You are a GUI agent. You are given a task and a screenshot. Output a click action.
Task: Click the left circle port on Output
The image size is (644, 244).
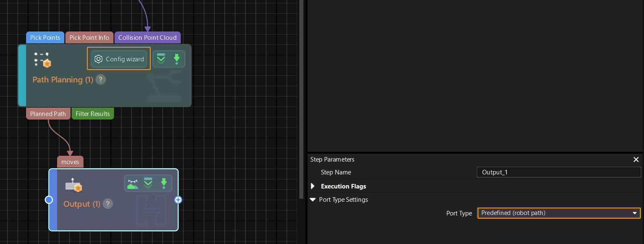(x=49, y=200)
